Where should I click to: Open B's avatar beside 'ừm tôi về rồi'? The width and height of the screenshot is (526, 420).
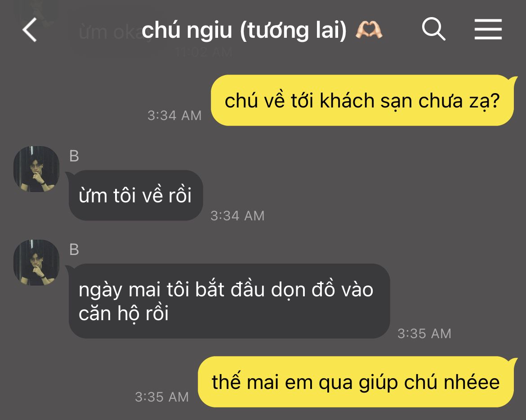coord(36,169)
